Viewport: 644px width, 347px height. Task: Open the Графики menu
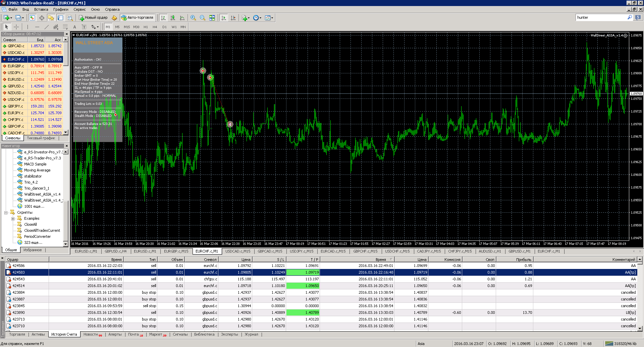click(x=61, y=9)
